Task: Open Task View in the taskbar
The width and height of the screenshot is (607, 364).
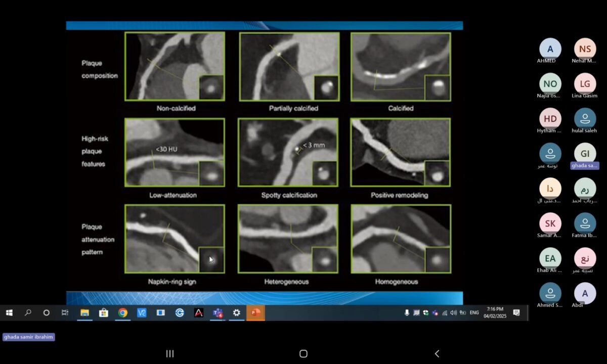Action: click(65, 313)
